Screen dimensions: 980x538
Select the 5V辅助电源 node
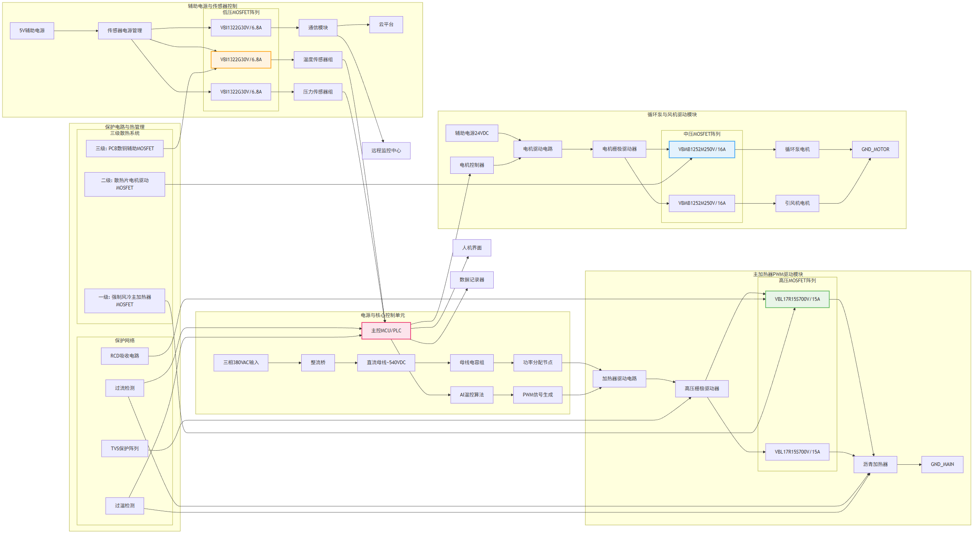[32, 31]
